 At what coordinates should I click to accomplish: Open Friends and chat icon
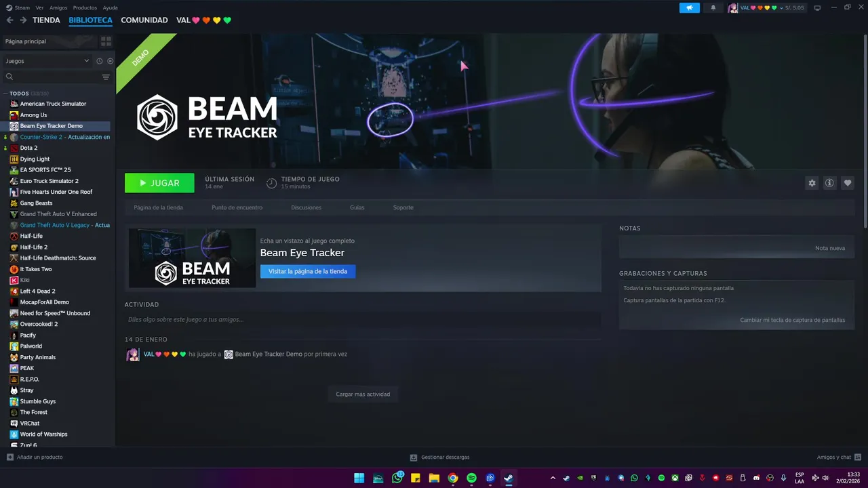[858, 457]
